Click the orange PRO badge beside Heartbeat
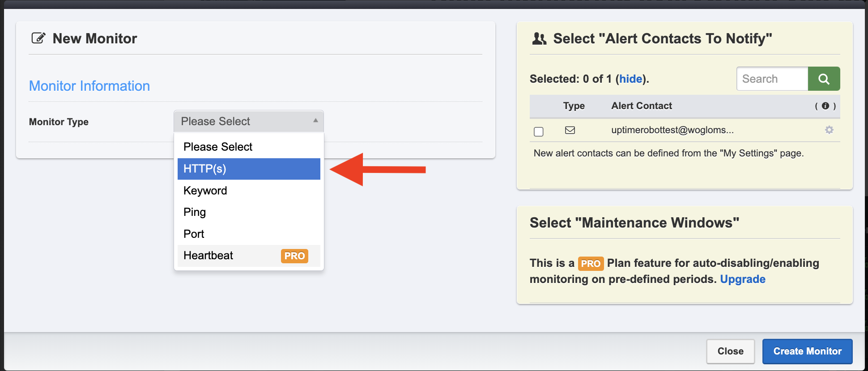Viewport: 868px width, 371px height. (x=294, y=256)
